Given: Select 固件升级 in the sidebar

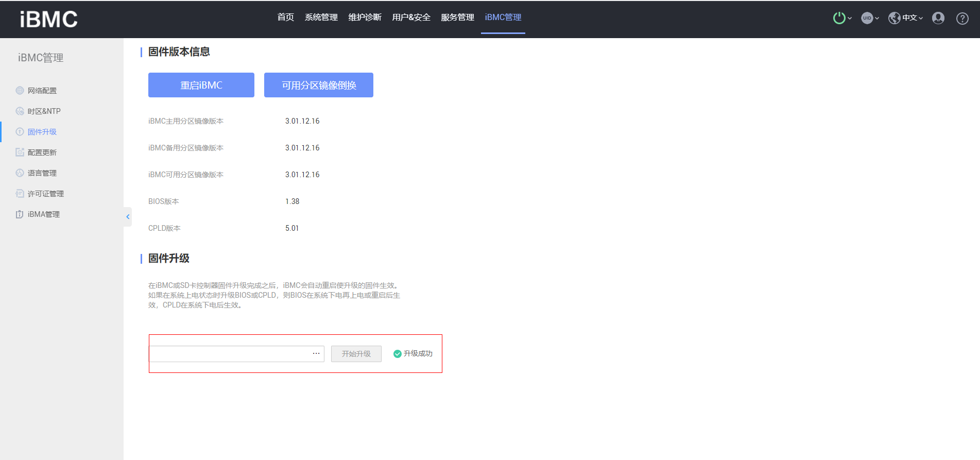Looking at the screenshot, I should [x=42, y=132].
